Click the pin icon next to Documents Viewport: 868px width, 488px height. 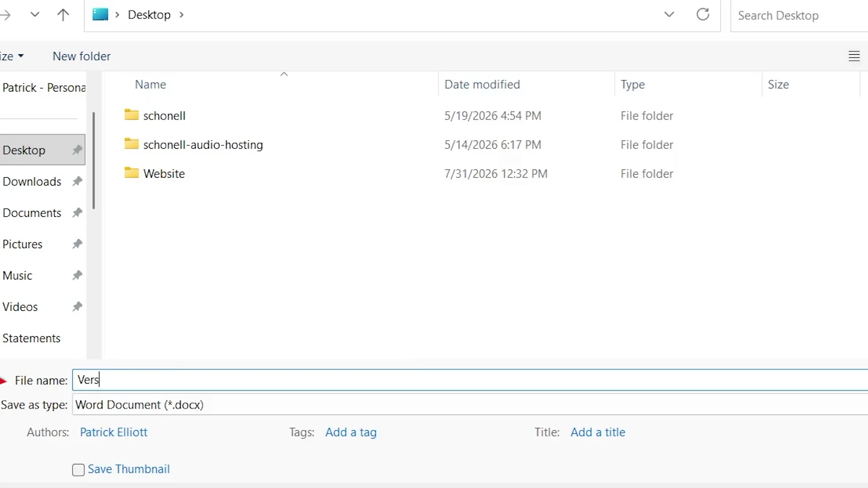pos(77,213)
